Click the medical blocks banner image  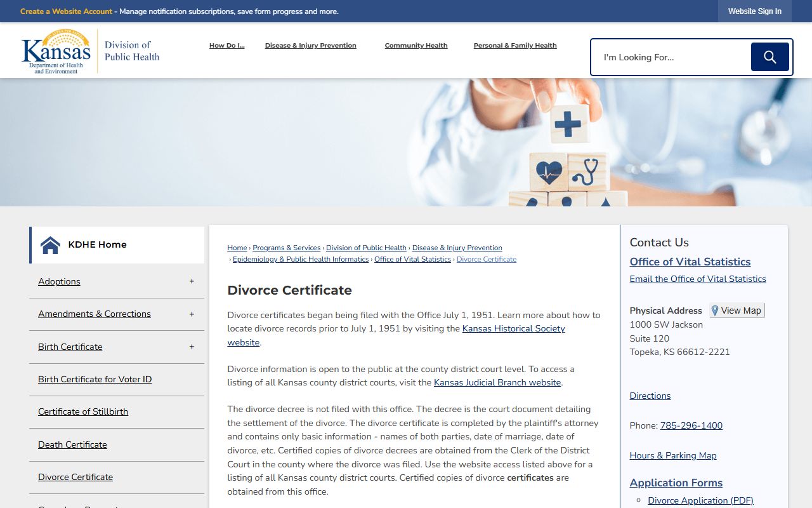[406, 142]
